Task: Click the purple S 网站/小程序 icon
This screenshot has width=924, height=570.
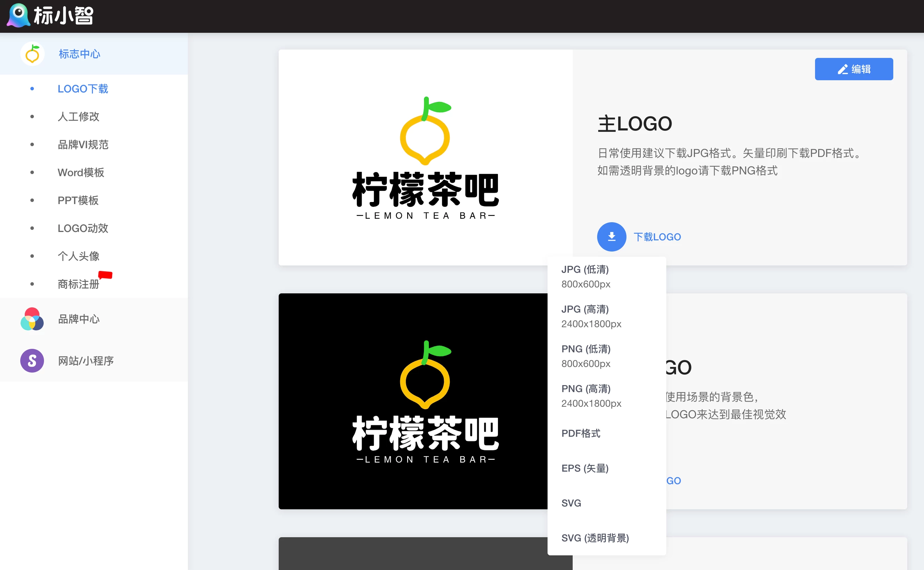Action: coord(32,361)
